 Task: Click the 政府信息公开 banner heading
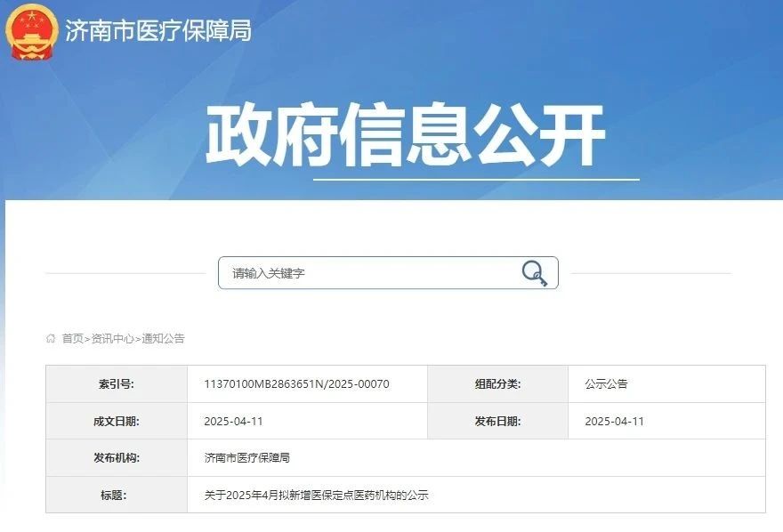click(x=406, y=134)
